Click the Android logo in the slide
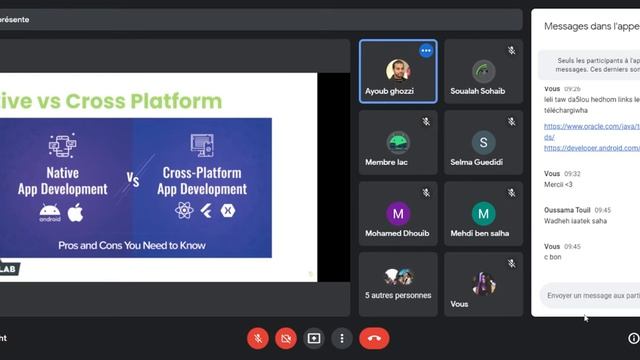The width and height of the screenshot is (640, 360). 50,213
